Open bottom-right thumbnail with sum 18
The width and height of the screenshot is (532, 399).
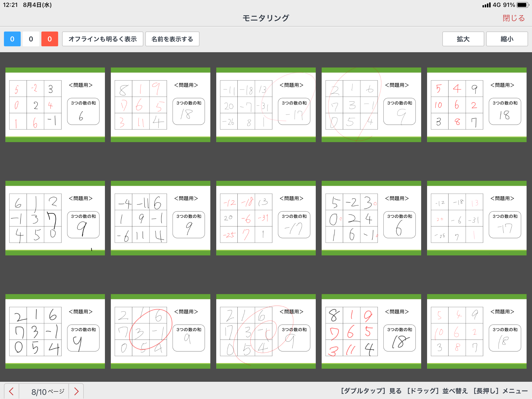click(477, 331)
